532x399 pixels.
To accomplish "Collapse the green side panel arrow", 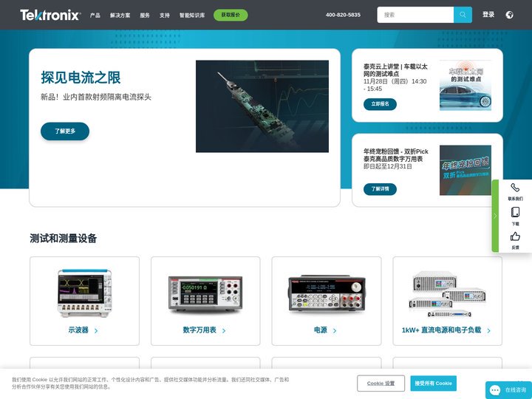I will pos(495,216).
